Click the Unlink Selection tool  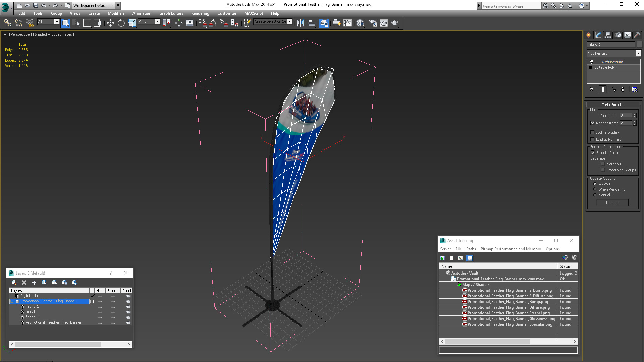(18, 23)
